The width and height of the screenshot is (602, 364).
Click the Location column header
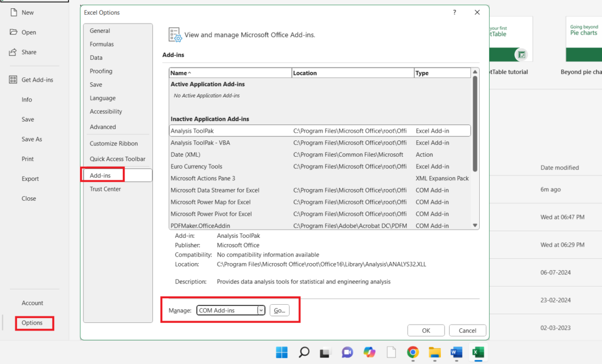(x=353, y=73)
